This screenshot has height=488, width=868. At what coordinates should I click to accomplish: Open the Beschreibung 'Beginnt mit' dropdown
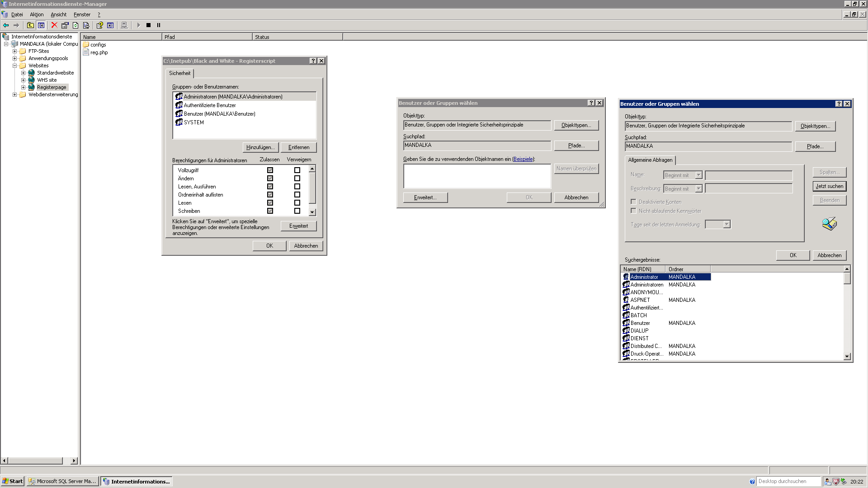[698, 189]
